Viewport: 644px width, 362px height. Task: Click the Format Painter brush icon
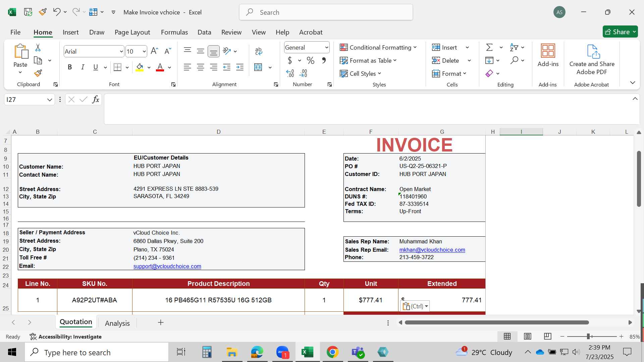tap(38, 73)
